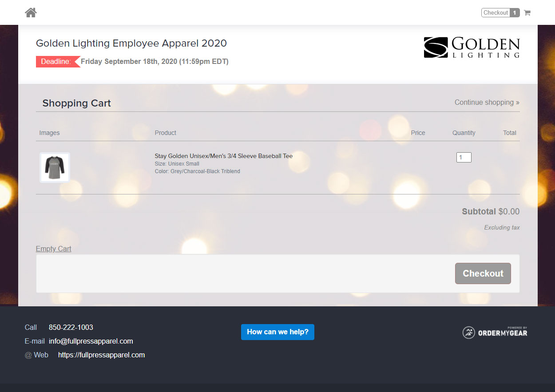Click the red Deadline tag
Viewport: 555px width, 392px height.
[x=56, y=62]
